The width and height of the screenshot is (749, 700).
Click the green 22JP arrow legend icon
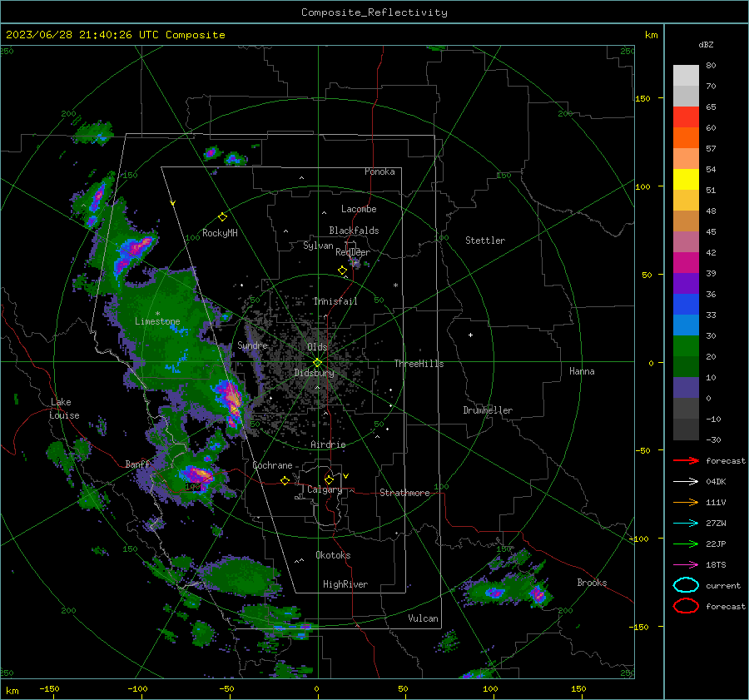click(x=686, y=544)
